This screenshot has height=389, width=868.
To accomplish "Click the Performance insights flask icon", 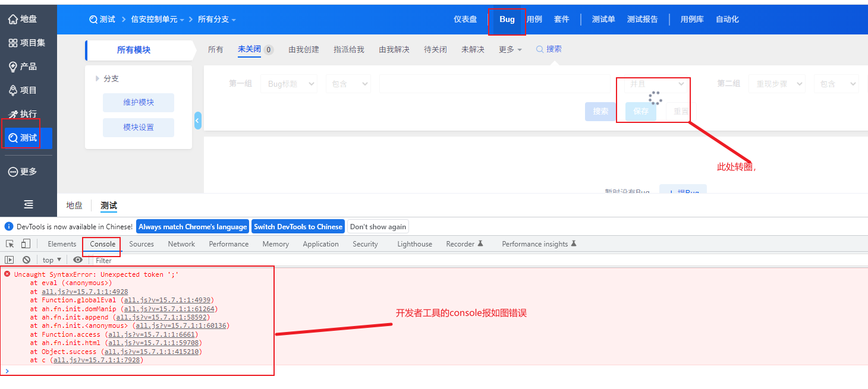I will 574,243.
